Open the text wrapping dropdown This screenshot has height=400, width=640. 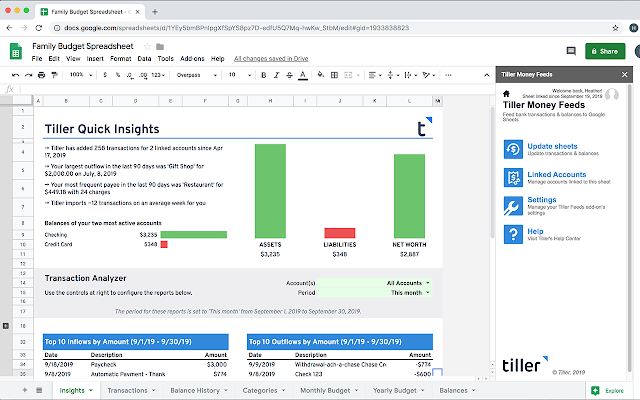[x=410, y=75]
